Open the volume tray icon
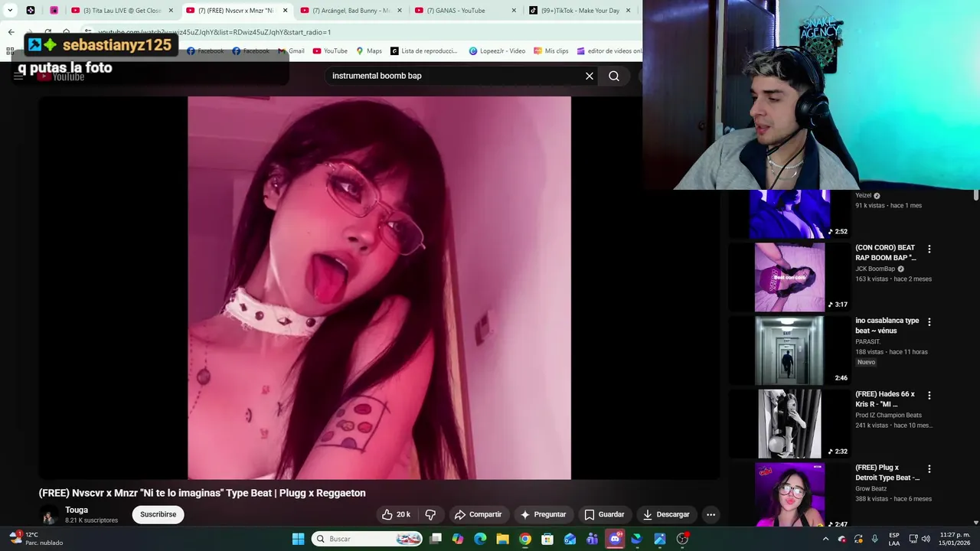Screen dimensions: 980x551 click(x=925, y=539)
